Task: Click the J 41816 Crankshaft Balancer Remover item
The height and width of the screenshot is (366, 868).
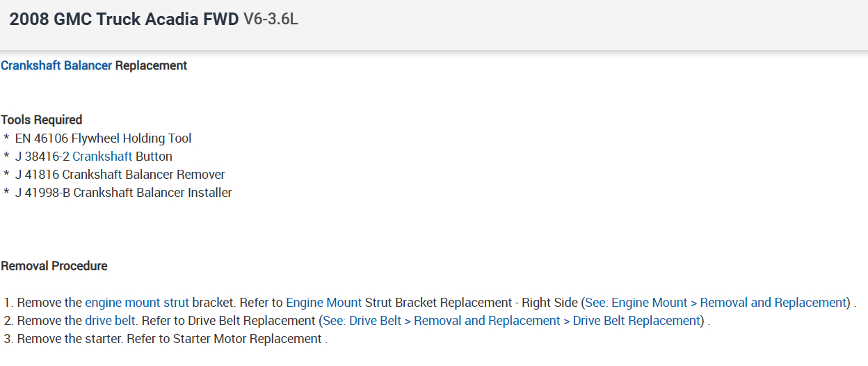Action: click(120, 175)
